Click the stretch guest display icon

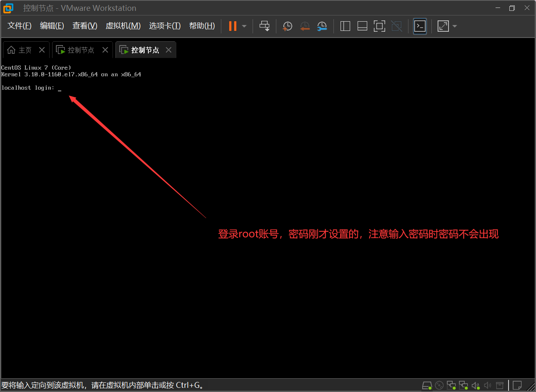pyautogui.click(x=443, y=26)
